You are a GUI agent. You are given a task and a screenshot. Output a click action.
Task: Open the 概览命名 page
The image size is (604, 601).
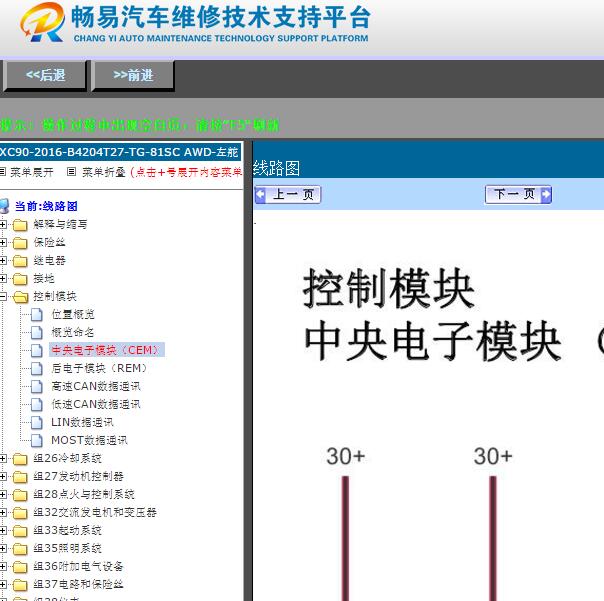72,332
